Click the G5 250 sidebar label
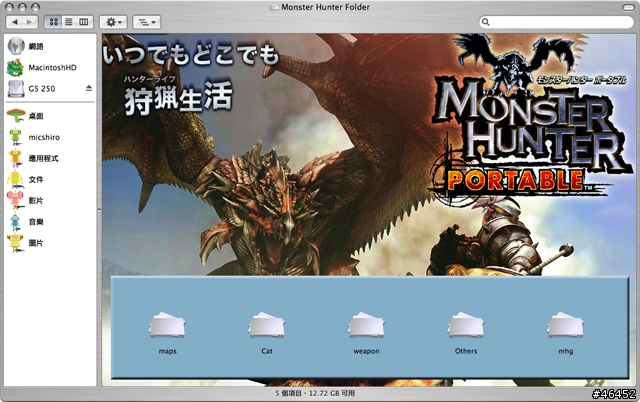 point(42,89)
